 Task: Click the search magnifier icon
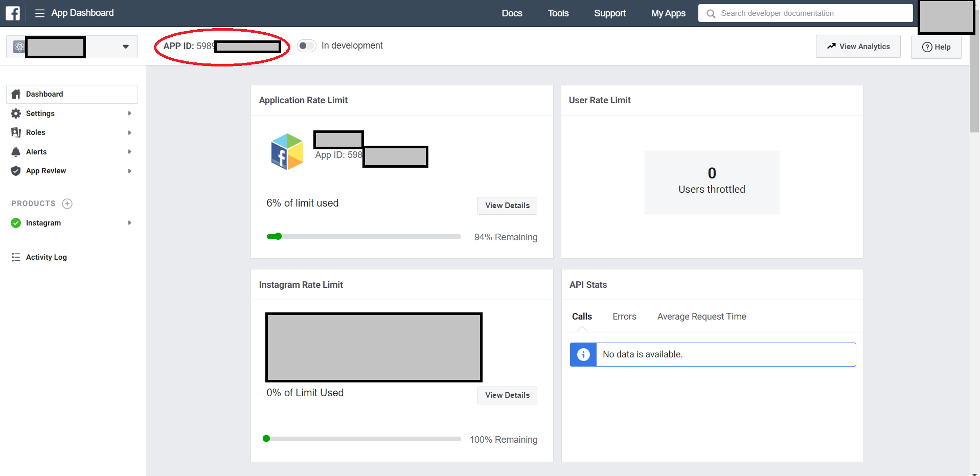coord(711,14)
